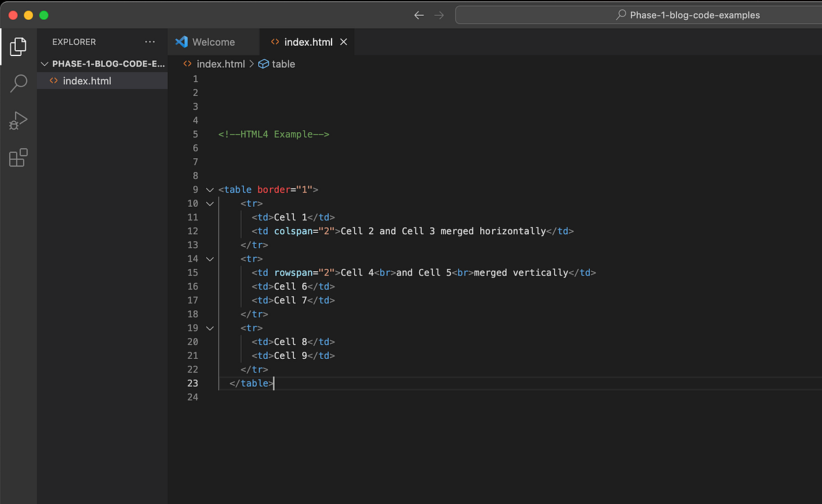Collapse the PHASE-1-BLOG-CODE-E folder
This screenshot has width=822, height=504.
click(x=45, y=63)
